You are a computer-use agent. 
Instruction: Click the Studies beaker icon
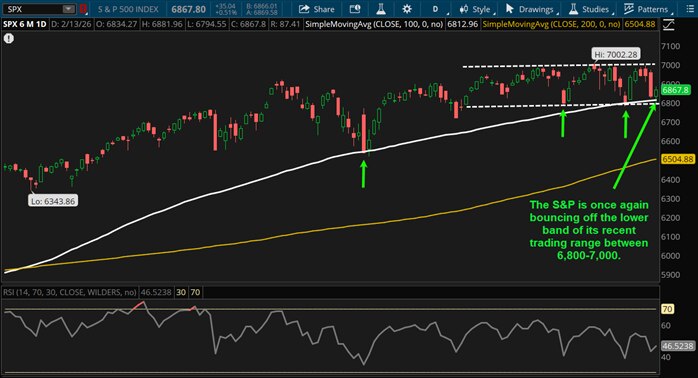pos(574,9)
